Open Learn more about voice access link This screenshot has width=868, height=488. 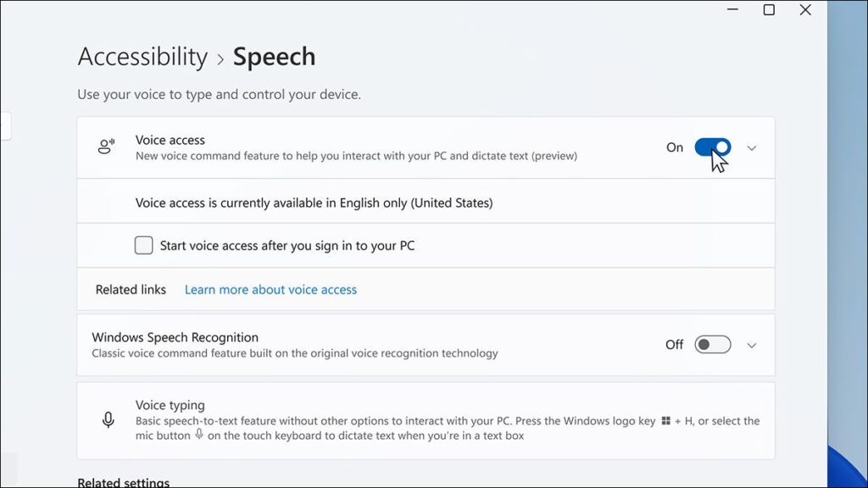(x=270, y=290)
